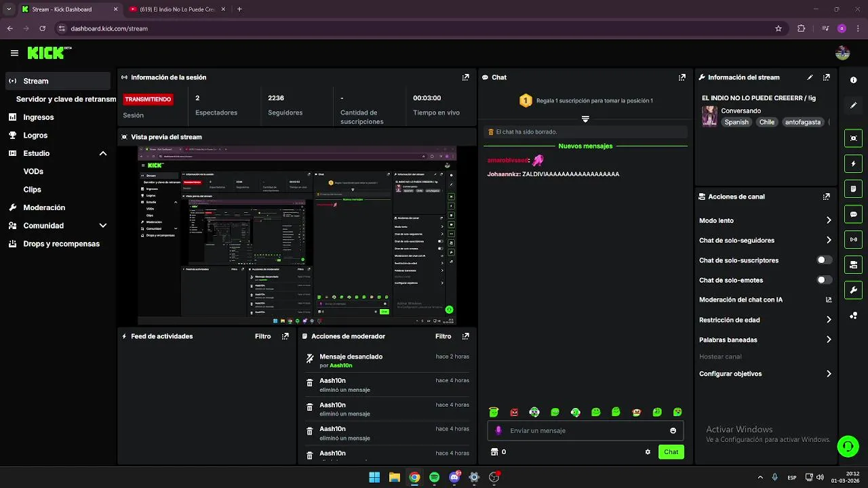This screenshot has height=488, width=868.
Task: Click the Enviar un mensaje input field
Action: (585, 430)
